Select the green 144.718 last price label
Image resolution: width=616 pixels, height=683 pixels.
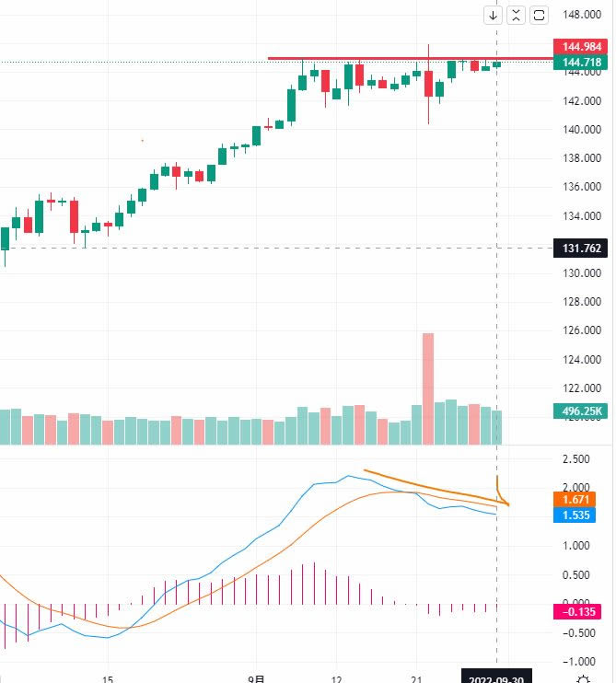click(x=581, y=62)
